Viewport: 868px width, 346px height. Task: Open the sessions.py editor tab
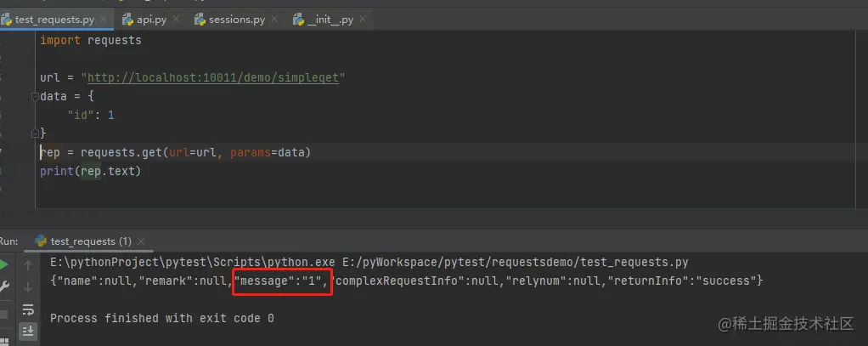pyautogui.click(x=236, y=20)
